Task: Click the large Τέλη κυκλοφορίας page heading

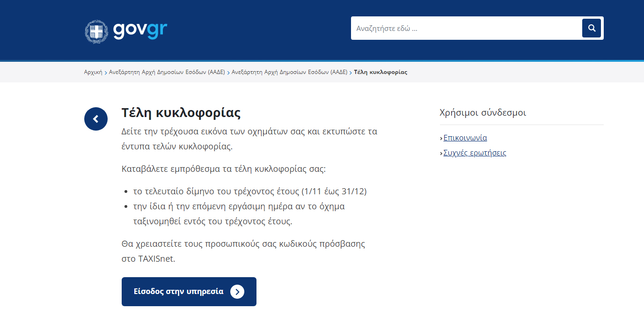Action: [x=181, y=112]
